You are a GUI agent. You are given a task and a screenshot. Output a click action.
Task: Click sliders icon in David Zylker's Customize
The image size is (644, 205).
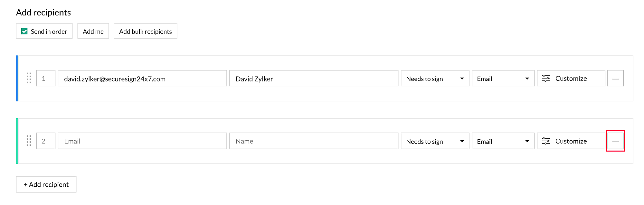546,78
